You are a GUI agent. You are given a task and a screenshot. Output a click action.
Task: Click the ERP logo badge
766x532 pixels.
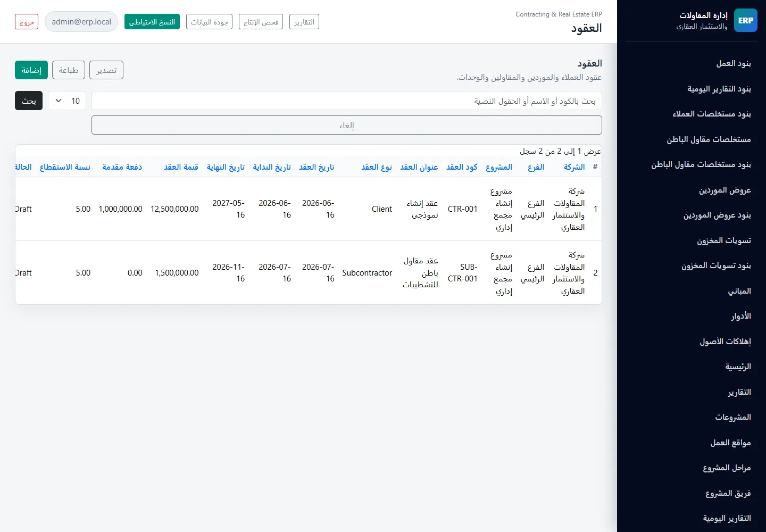(x=746, y=20)
